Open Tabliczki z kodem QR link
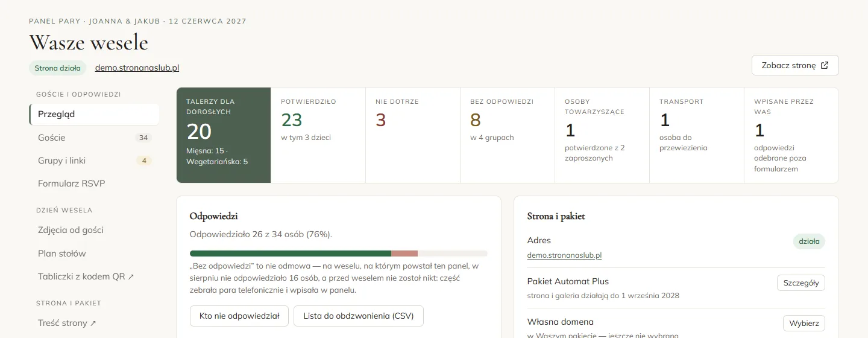Image resolution: width=868 pixels, height=338 pixels. pos(94,276)
